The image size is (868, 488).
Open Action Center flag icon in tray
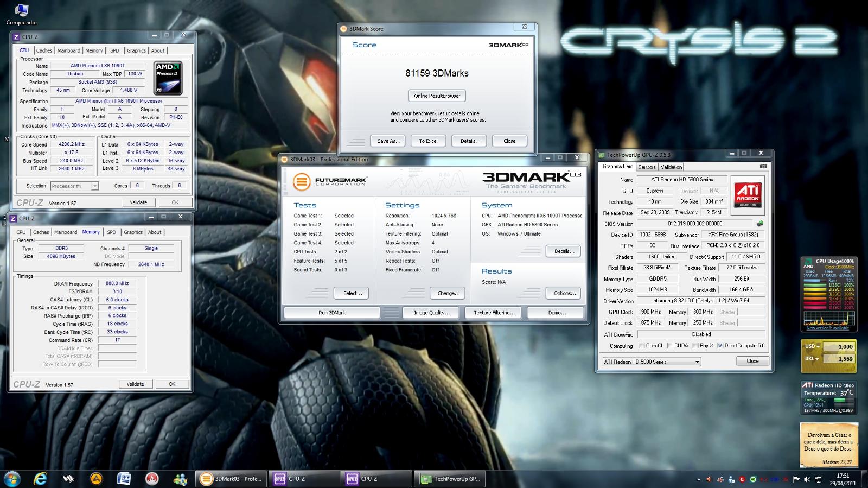[x=796, y=479]
